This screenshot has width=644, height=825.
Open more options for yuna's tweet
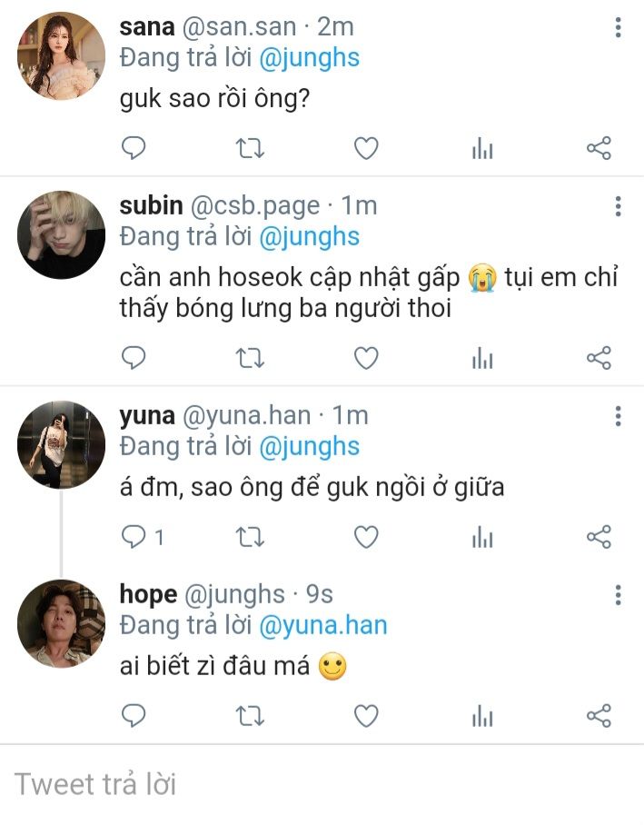point(618,417)
